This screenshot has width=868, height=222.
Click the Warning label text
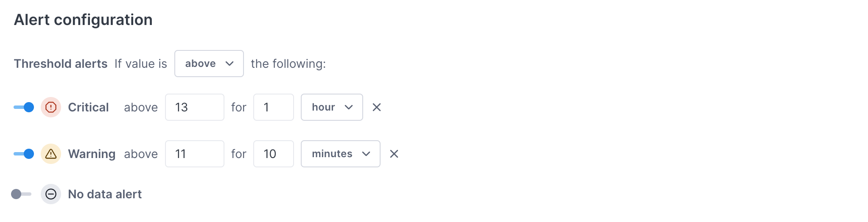92,154
